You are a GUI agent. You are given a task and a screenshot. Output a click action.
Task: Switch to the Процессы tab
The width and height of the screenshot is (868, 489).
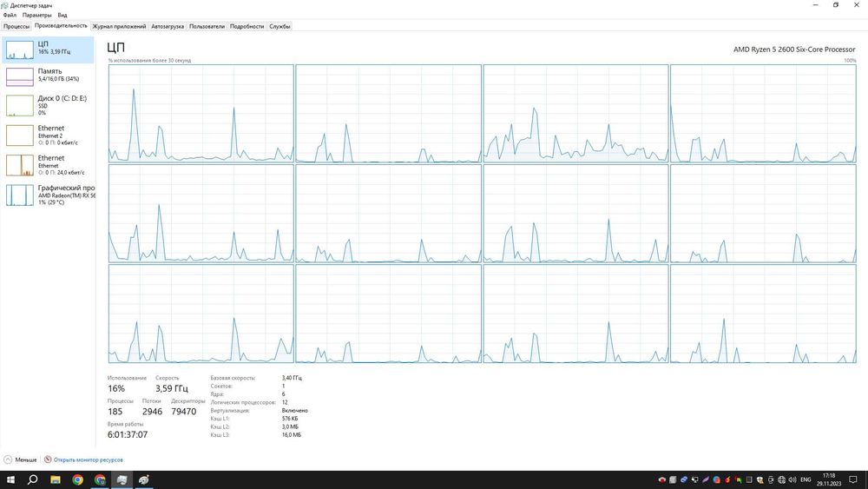(x=16, y=26)
